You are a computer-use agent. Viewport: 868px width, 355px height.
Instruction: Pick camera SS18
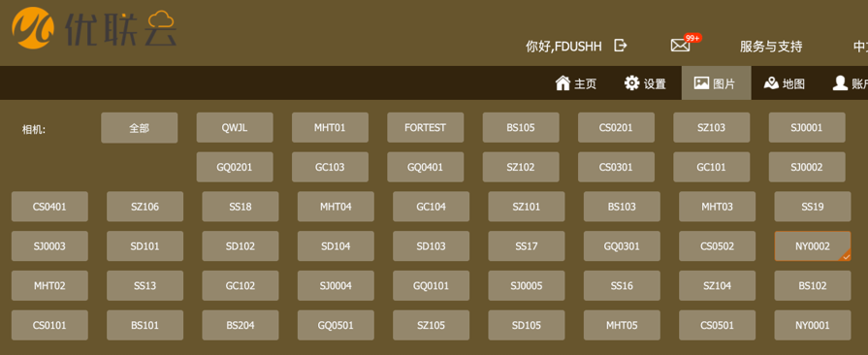241,207
